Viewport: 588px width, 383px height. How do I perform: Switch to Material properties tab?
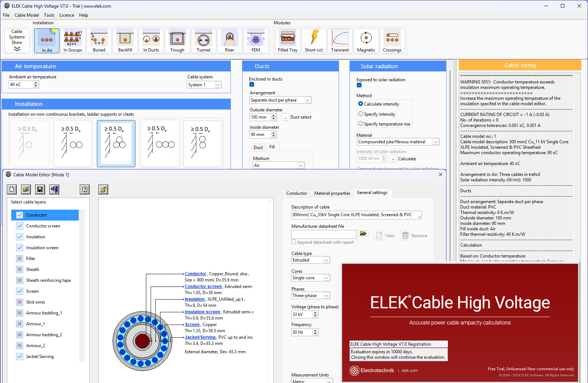[332, 193]
